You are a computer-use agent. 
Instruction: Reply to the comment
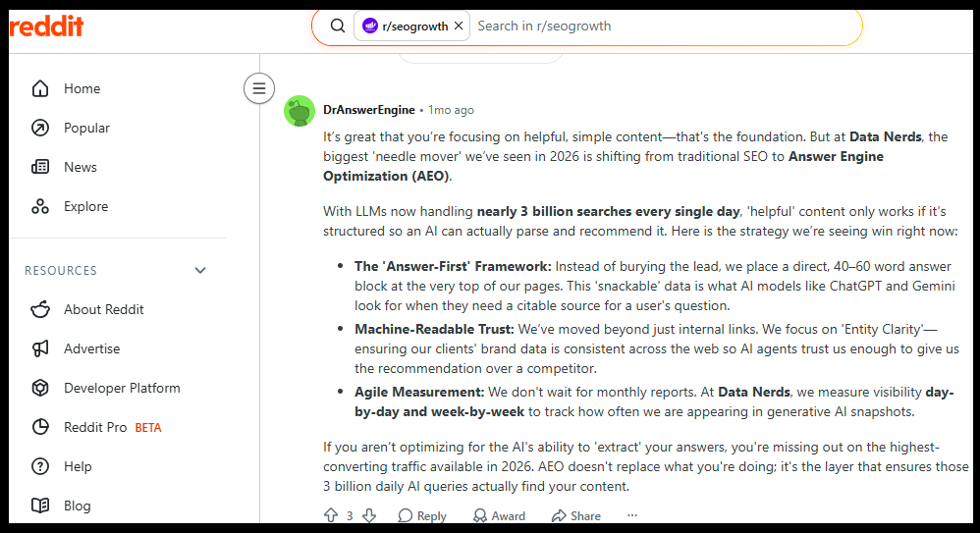422,515
